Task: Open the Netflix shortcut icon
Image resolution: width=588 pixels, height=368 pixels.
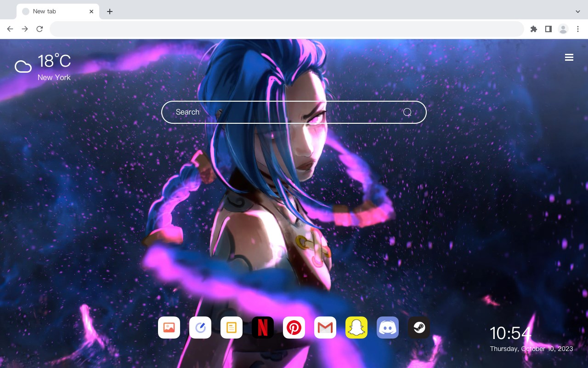Action: (x=263, y=328)
